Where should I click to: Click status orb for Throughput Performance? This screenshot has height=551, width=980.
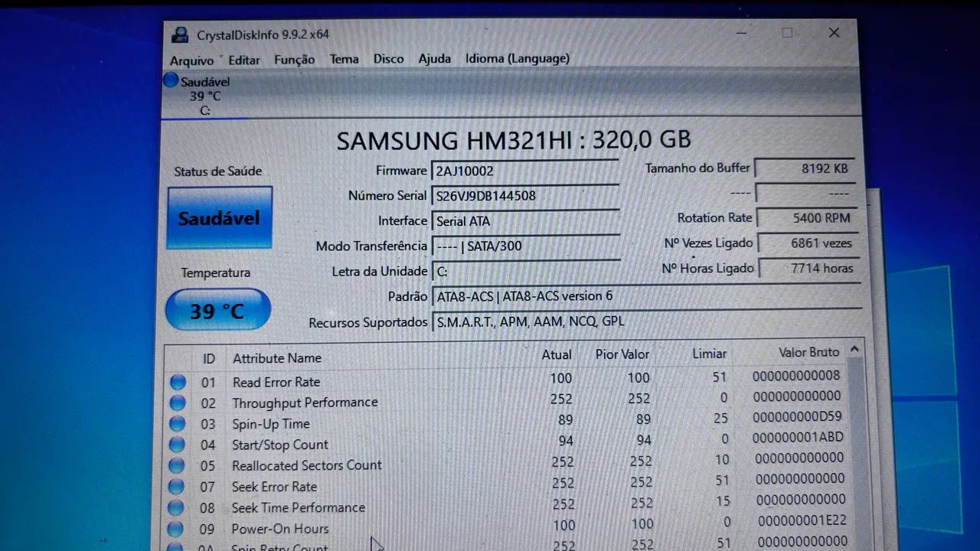[x=178, y=403]
